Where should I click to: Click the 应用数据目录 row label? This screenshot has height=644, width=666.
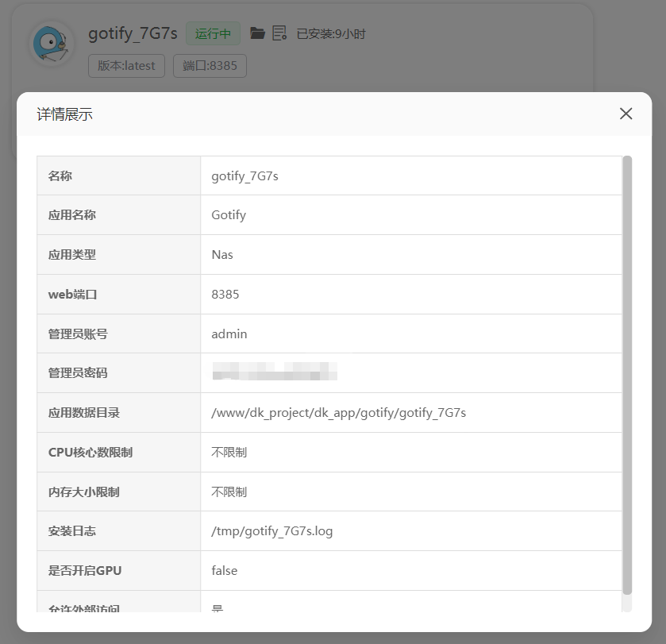(83, 413)
